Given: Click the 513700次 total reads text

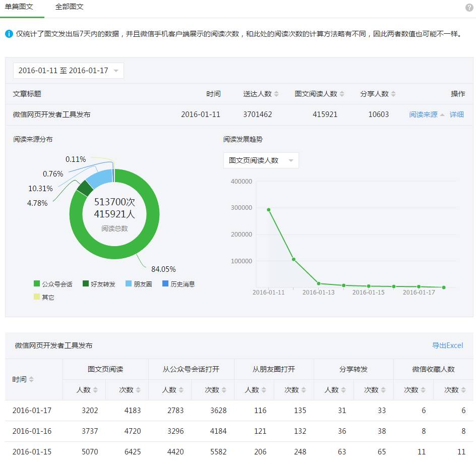Looking at the screenshot, I should [x=114, y=202].
